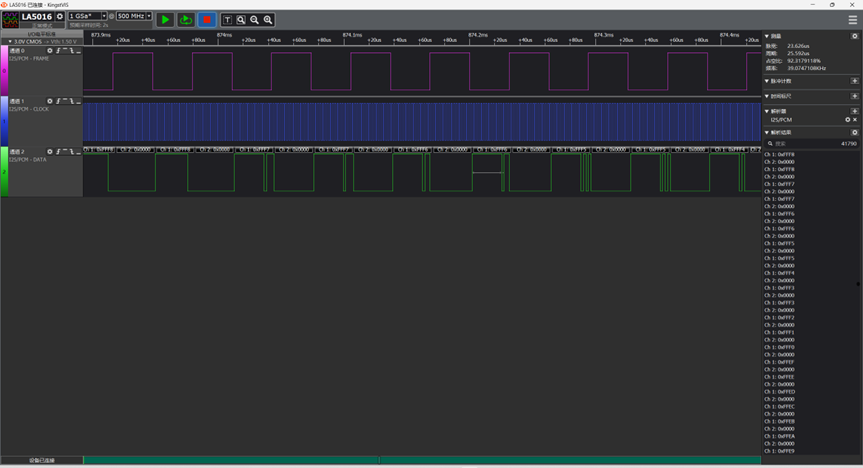Set falling edge trigger on channel 1

(x=72, y=101)
